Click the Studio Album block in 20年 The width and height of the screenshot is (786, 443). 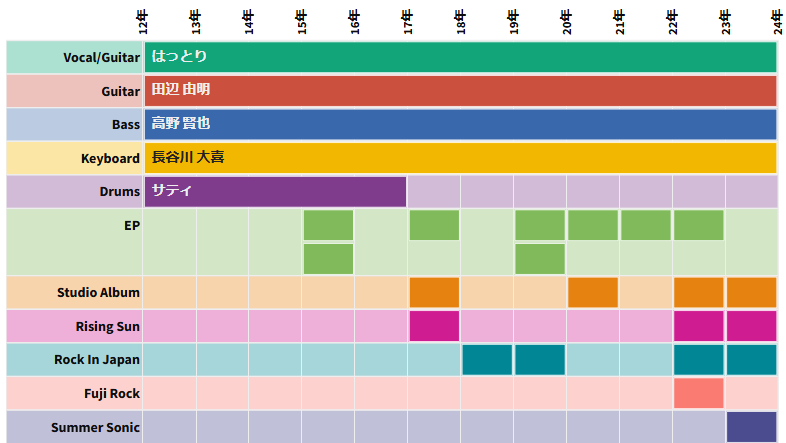tap(593, 292)
